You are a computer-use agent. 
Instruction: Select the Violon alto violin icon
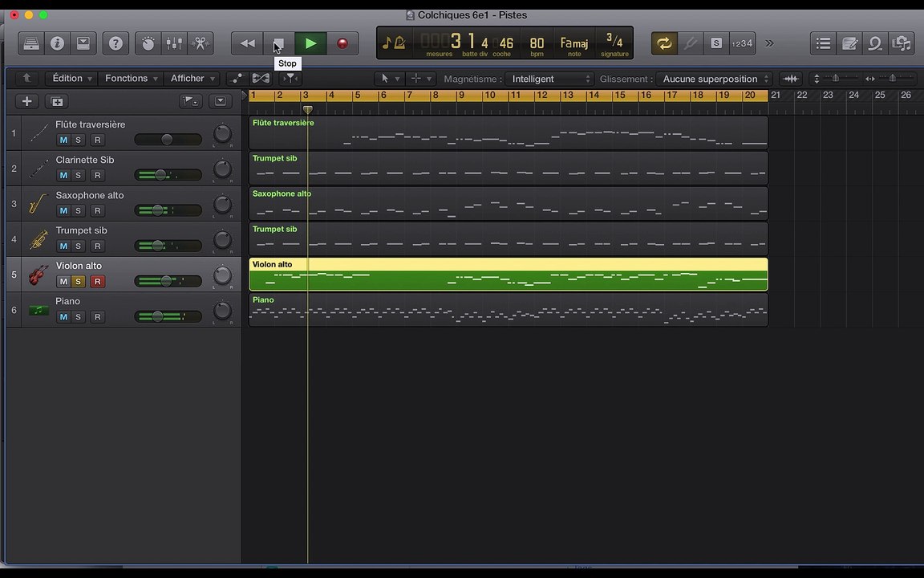[38, 275]
